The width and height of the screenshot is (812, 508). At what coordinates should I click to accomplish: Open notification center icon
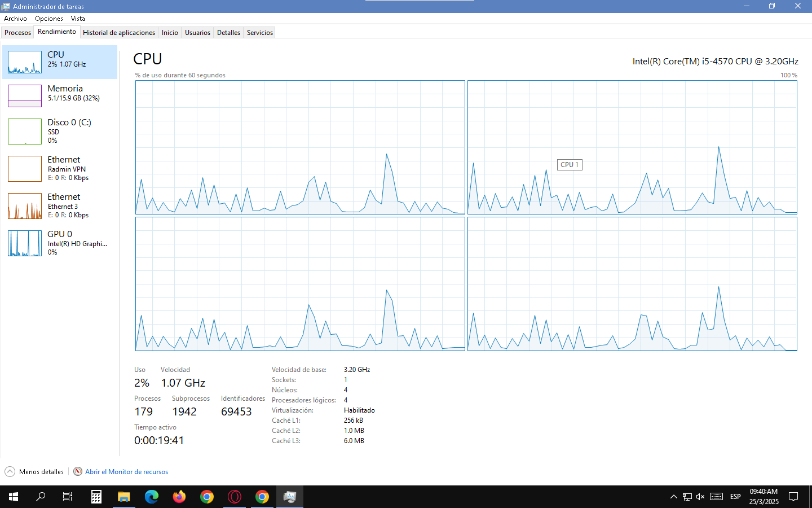point(793,497)
